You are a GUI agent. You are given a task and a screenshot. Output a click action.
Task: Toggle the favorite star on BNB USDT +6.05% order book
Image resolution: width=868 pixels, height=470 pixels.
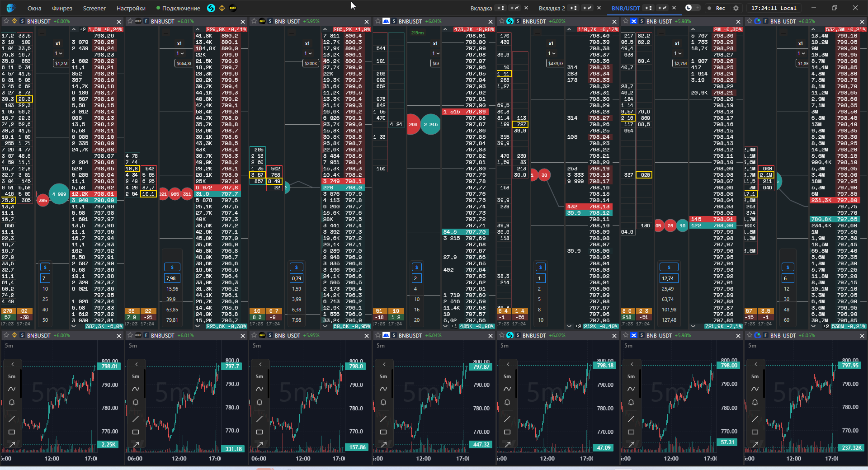tap(750, 21)
